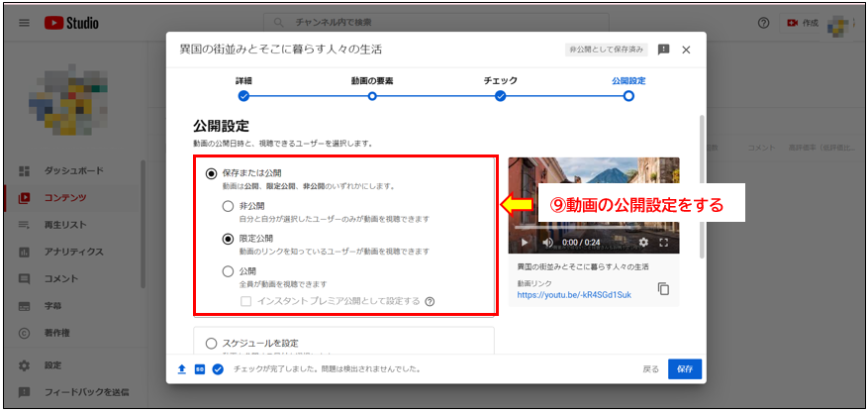This screenshot has width=868, height=412.
Task: Click the video title below the preview
Action: coord(583,266)
